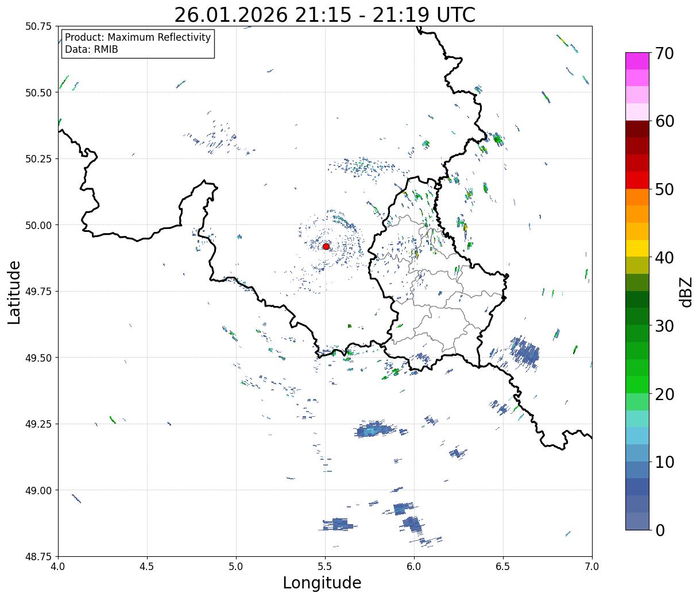Viewport: 700px width, 597px height.
Task: Pick the yellow 40 dBZ colorbar swatch
Action: point(637,248)
